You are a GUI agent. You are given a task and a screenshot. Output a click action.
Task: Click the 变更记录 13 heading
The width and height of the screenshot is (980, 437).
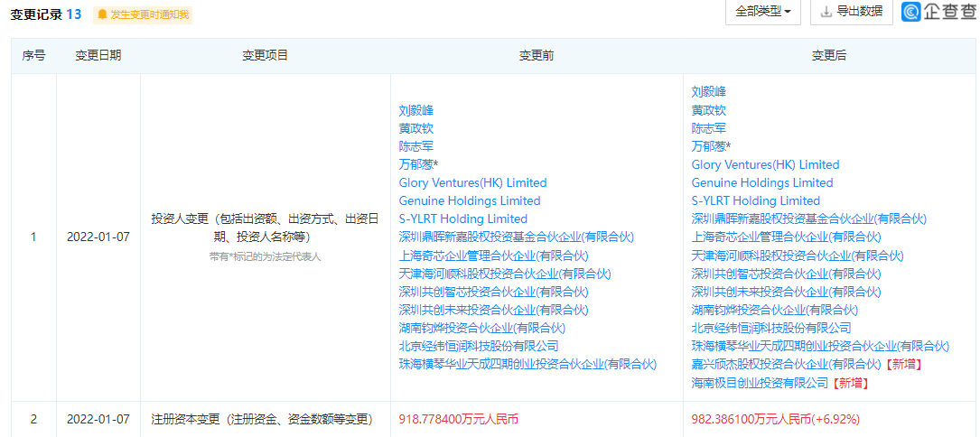(46, 14)
